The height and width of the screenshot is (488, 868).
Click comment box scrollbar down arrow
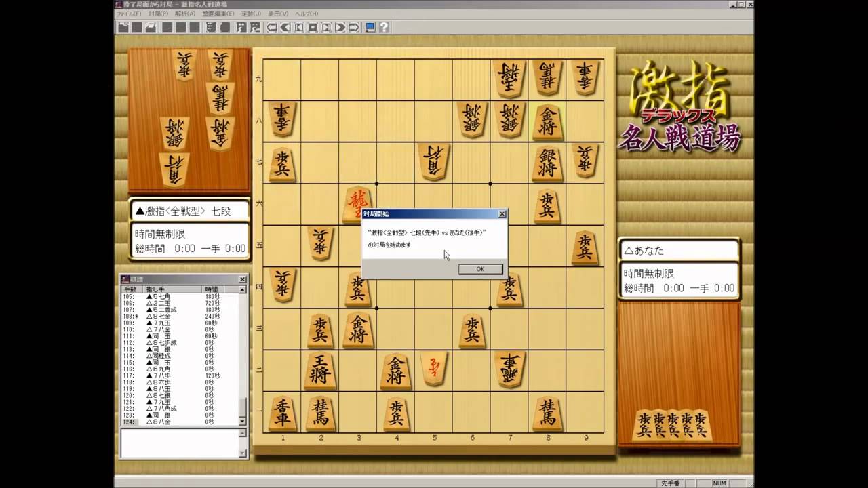242,453
